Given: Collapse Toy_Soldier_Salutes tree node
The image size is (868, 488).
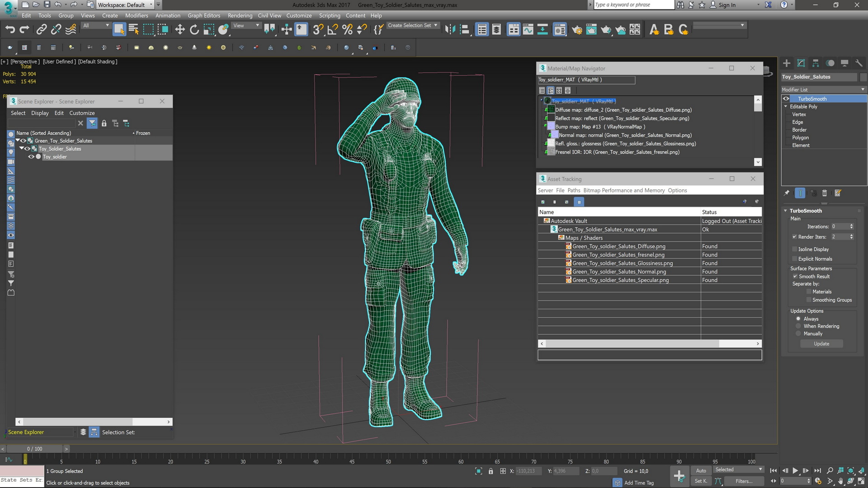Looking at the screenshot, I should (21, 149).
